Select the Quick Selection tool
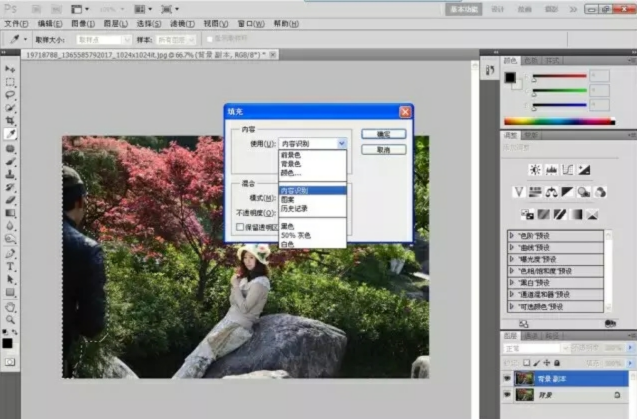The height and width of the screenshot is (419, 637). point(10,108)
